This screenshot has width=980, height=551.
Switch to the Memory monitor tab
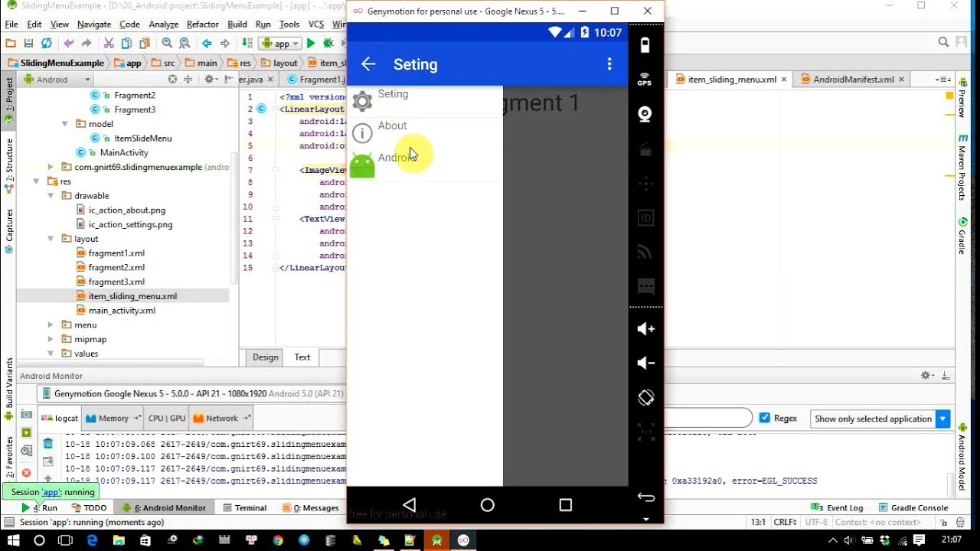113,418
